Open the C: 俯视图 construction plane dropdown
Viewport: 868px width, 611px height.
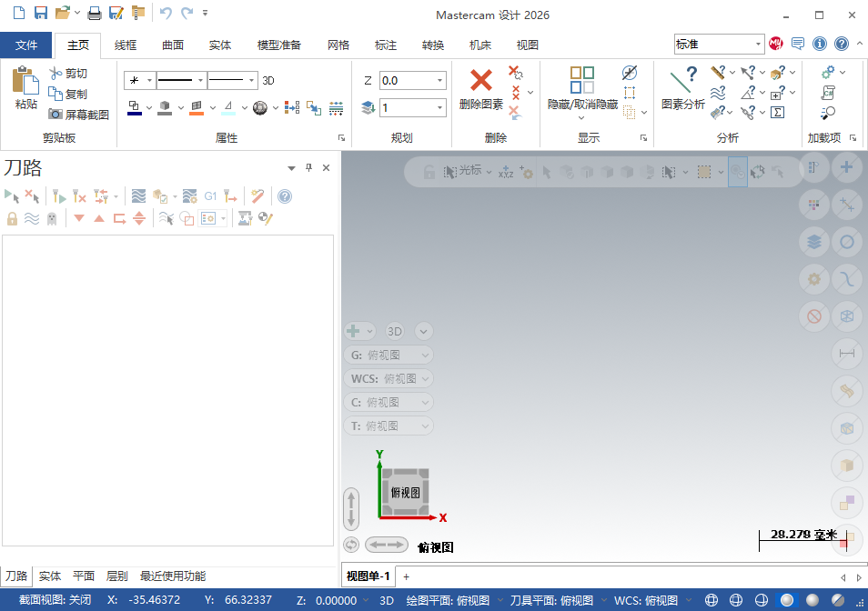tap(389, 403)
